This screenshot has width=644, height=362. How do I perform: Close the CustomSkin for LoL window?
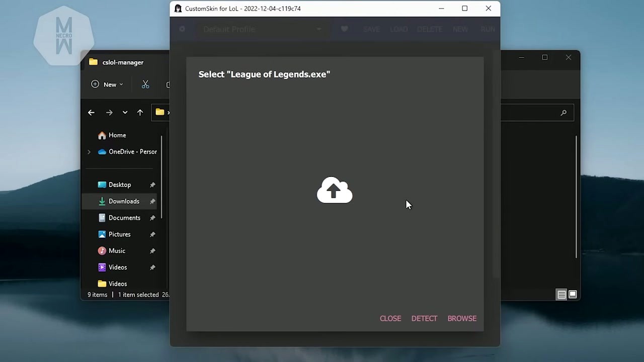[x=489, y=9]
